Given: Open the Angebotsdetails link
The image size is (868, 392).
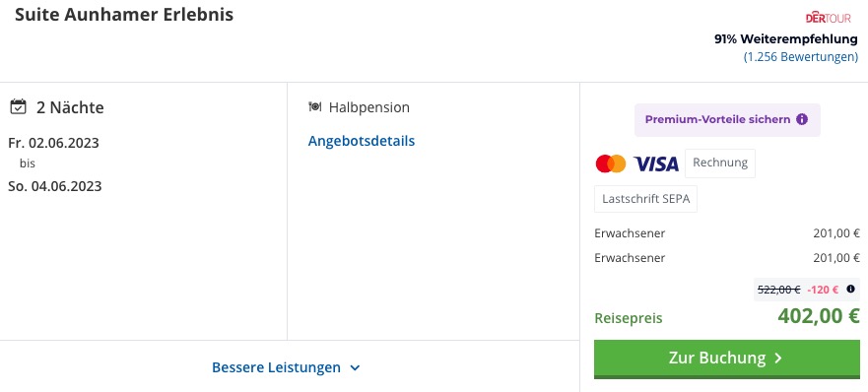Looking at the screenshot, I should pos(362,141).
